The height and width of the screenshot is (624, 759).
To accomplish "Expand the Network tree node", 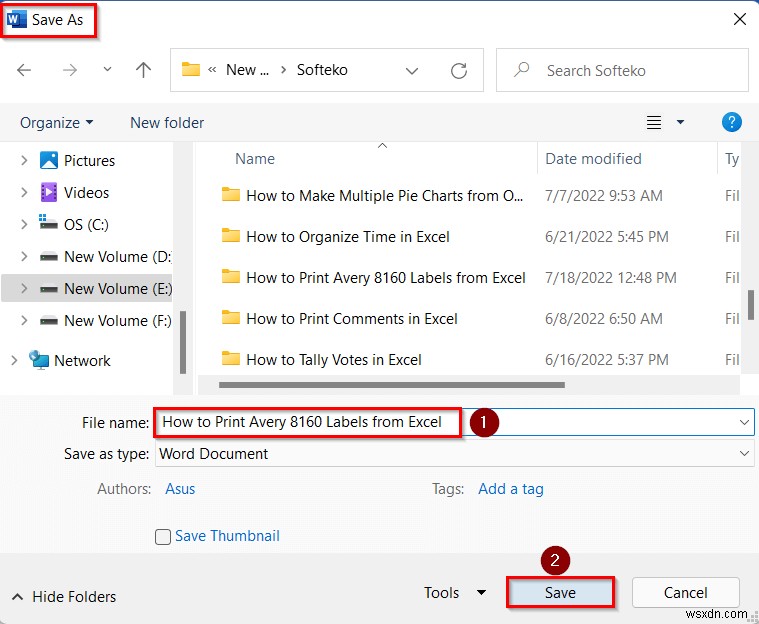I will (14, 360).
